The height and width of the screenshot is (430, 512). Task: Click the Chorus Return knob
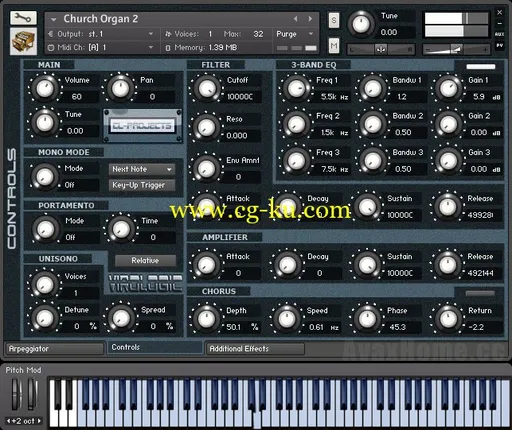448,319
